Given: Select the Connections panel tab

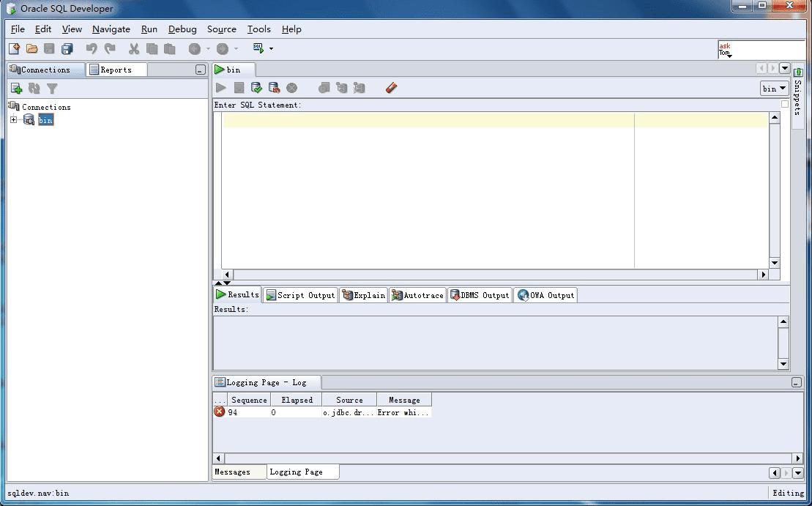Looking at the screenshot, I should [45, 70].
